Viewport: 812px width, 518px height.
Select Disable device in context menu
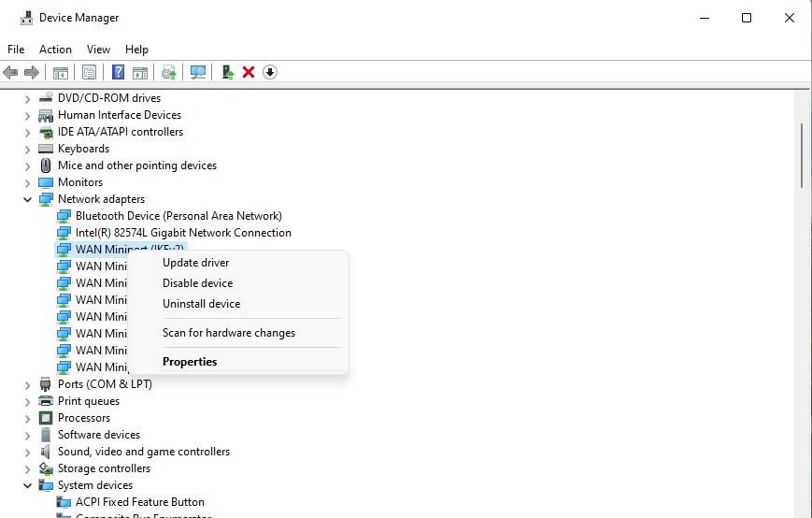click(x=197, y=283)
